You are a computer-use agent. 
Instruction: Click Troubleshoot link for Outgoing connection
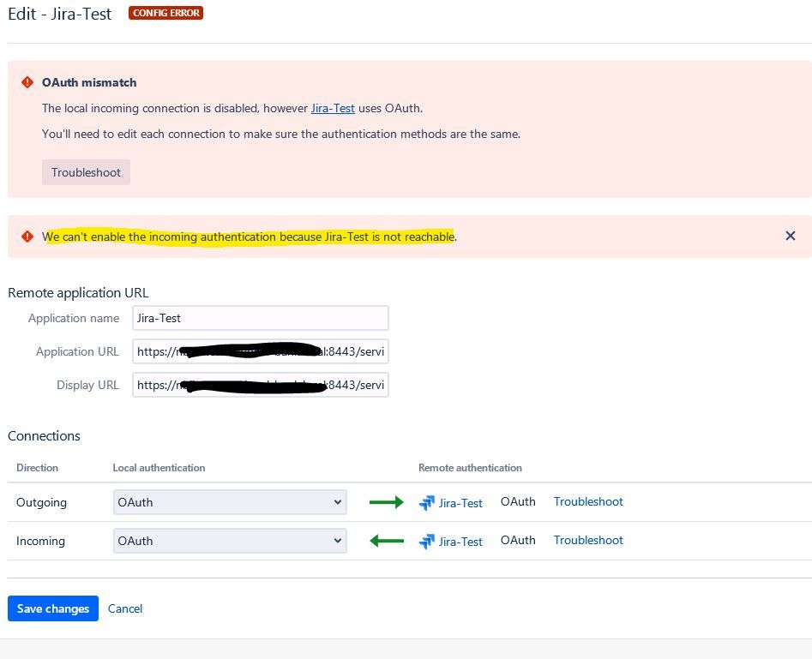tap(588, 501)
